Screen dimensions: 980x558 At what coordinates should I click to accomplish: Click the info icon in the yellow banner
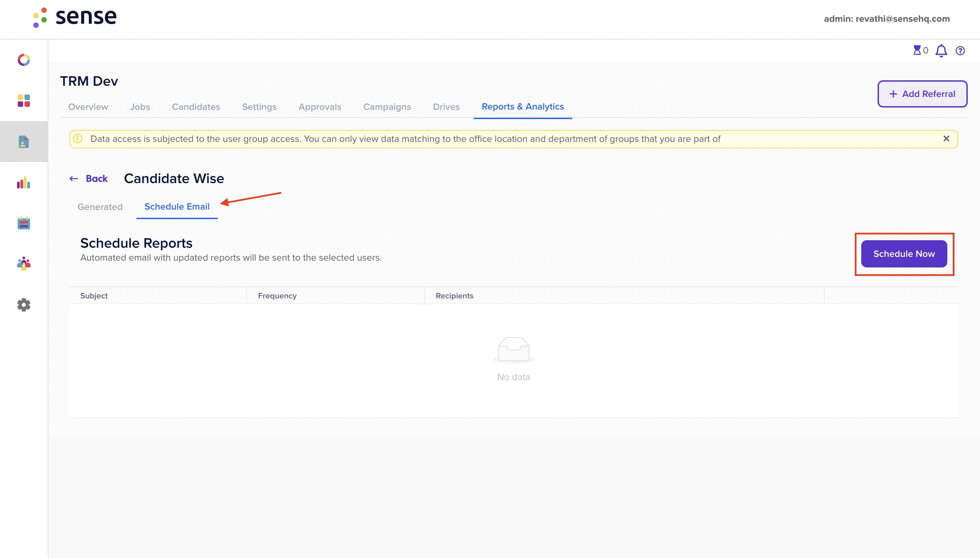click(x=78, y=139)
